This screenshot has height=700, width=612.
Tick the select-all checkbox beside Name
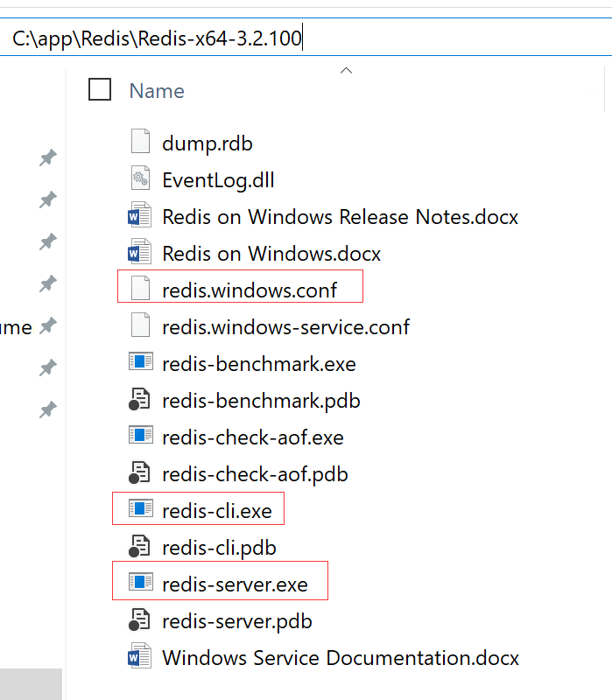click(100, 89)
